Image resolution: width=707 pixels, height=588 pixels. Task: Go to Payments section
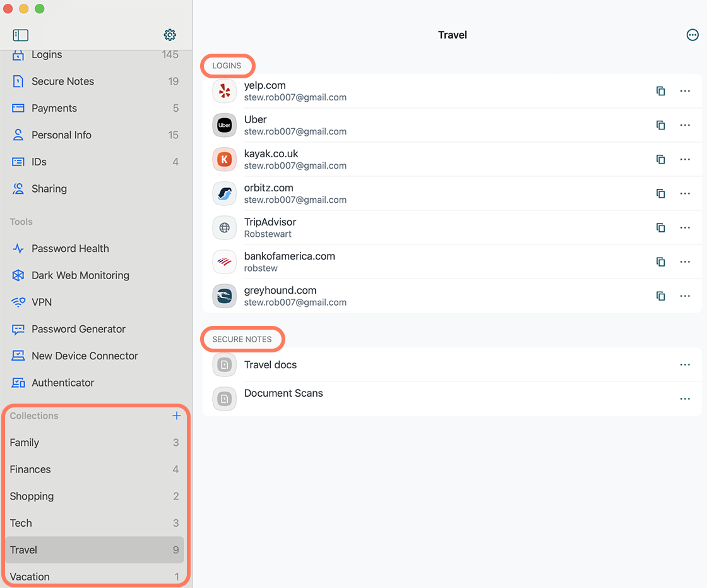tap(95, 108)
